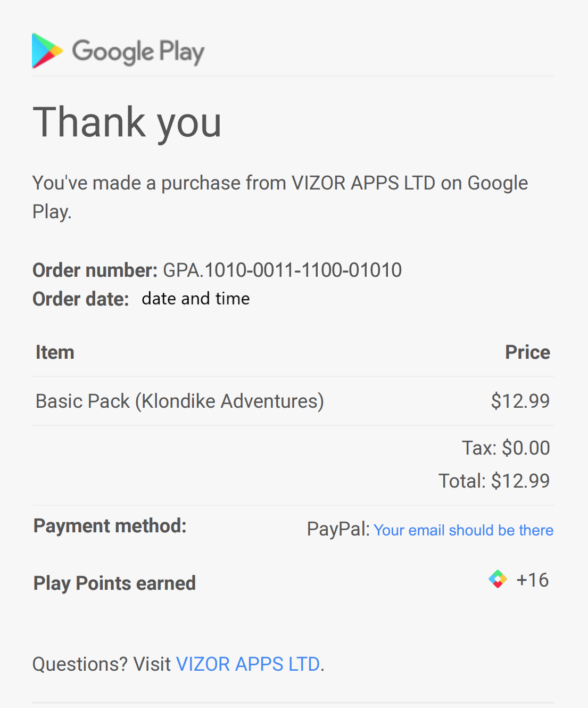Click the Tax: $0.00 line
This screenshot has height=708, width=588.
point(506,448)
